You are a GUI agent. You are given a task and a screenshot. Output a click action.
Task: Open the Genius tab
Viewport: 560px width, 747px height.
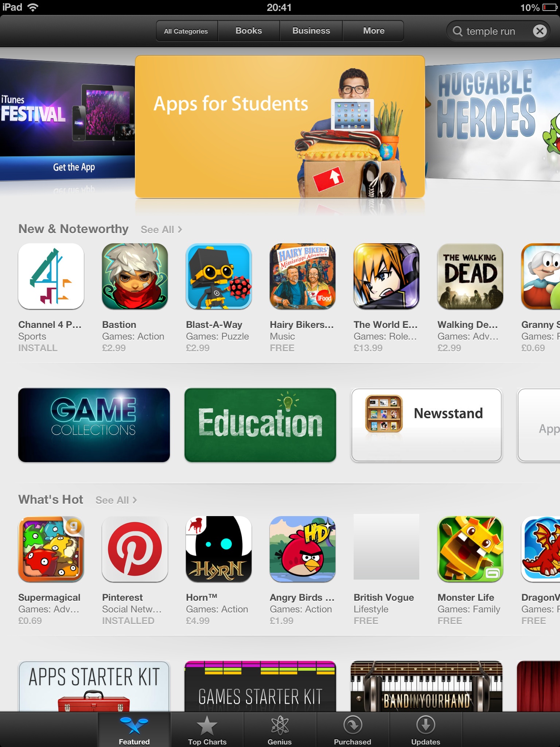coord(280,730)
